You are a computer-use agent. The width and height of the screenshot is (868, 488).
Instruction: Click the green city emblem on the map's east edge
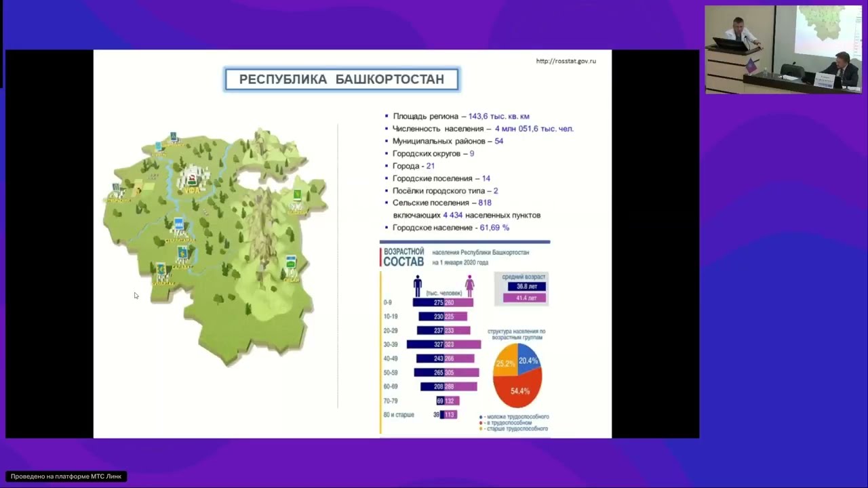point(297,195)
